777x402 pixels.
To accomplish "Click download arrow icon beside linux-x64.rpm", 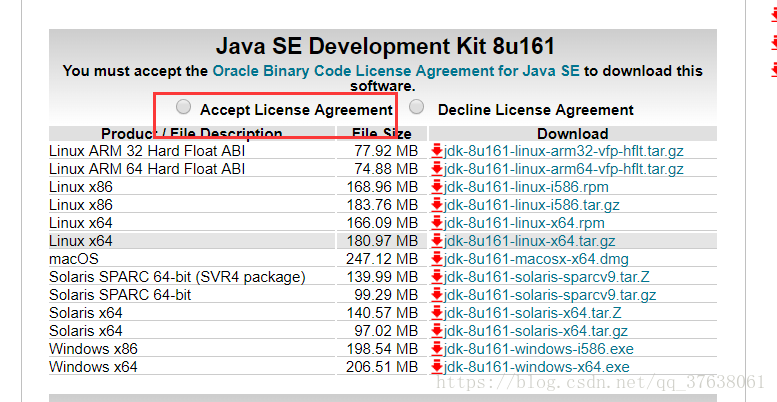I will pos(437,223).
